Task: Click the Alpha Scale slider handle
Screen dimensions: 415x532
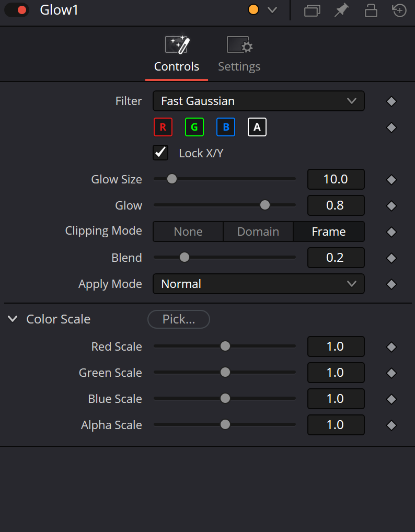Action: 225,424
